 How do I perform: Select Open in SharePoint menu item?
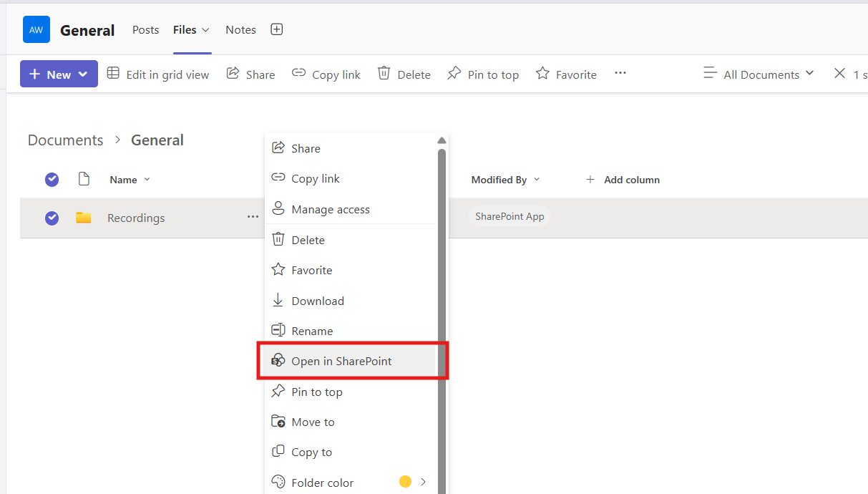(x=341, y=362)
